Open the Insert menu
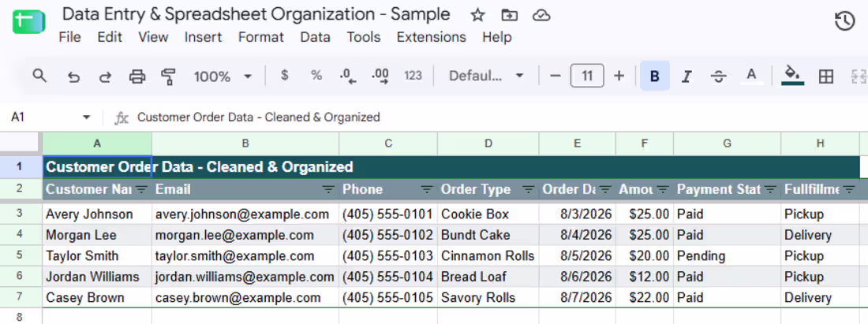 click(x=203, y=37)
